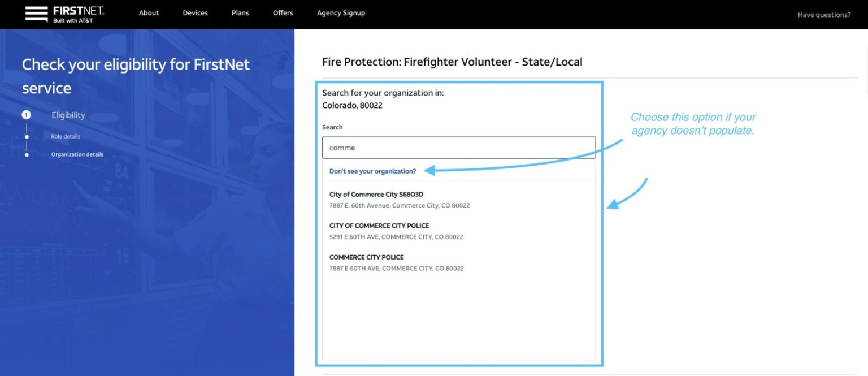This screenshot has width=868, height=376.
Task: Click the Role details sidebar label
Action: click(x=64, y=136)
